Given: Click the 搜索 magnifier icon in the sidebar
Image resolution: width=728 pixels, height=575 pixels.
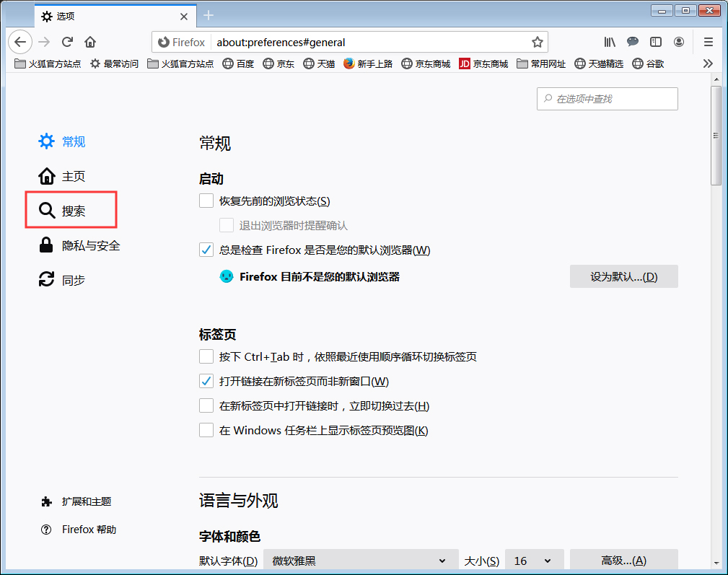Looking at the screenshot, I should [45, 209].
